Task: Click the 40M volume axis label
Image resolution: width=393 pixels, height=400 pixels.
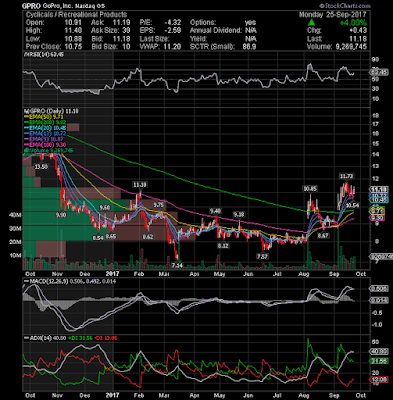Action: pos(15,215)
